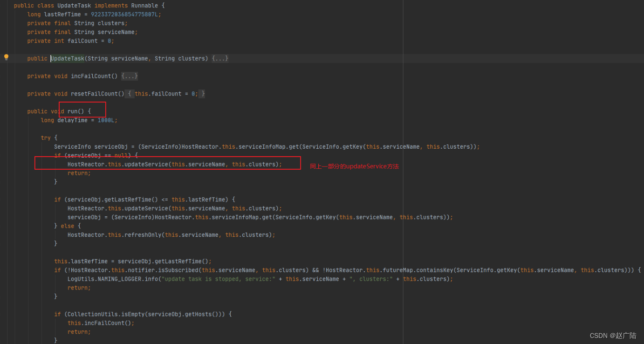Click the try keyword
Viewport: 644px width, 344px height.
(x=46, y=138)
